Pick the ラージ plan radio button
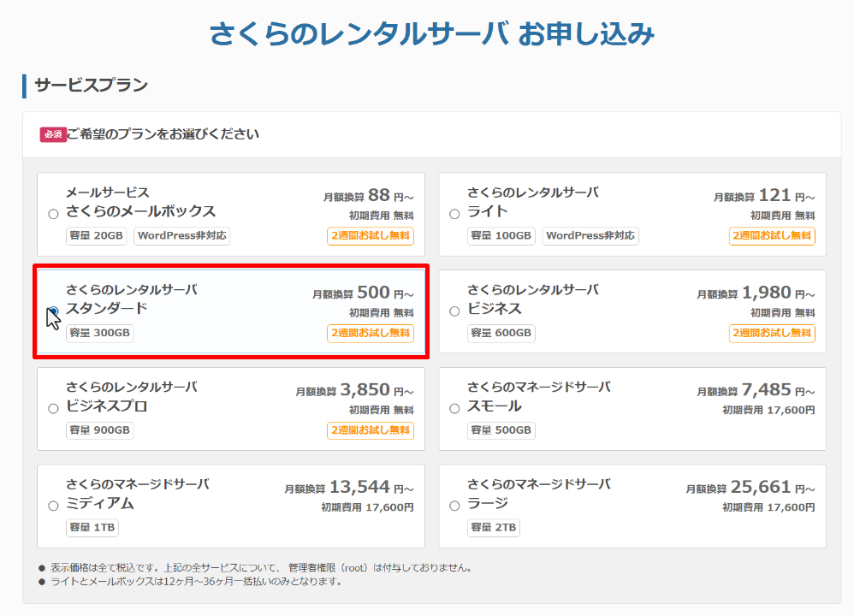The height and width of the screenshot is (616, 854). coord(454,506)
